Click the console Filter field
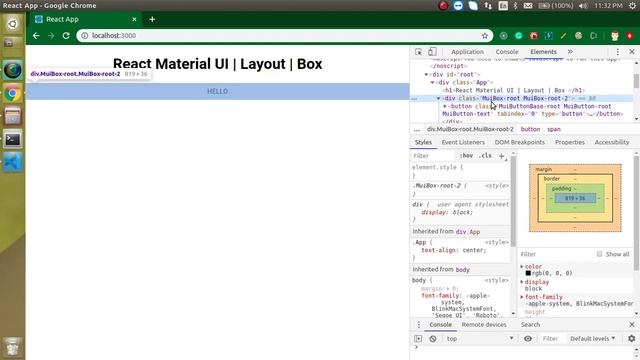640x360 pixels. (552, 339)
